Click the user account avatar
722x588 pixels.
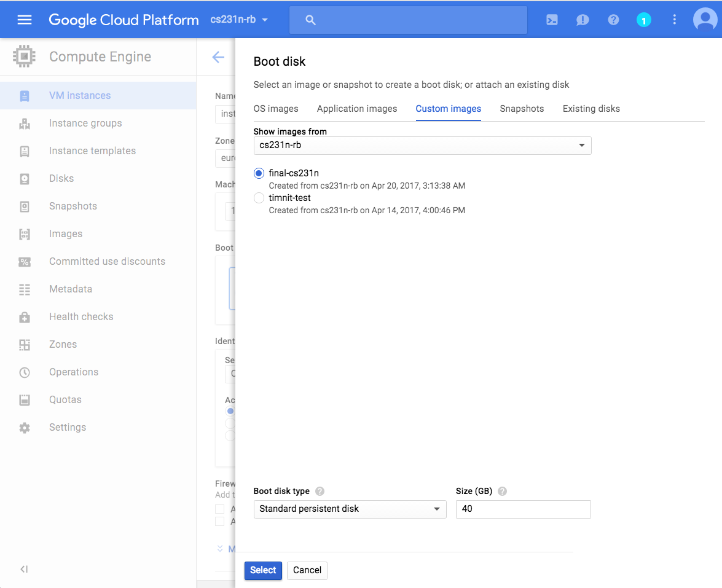coord(704,20)
